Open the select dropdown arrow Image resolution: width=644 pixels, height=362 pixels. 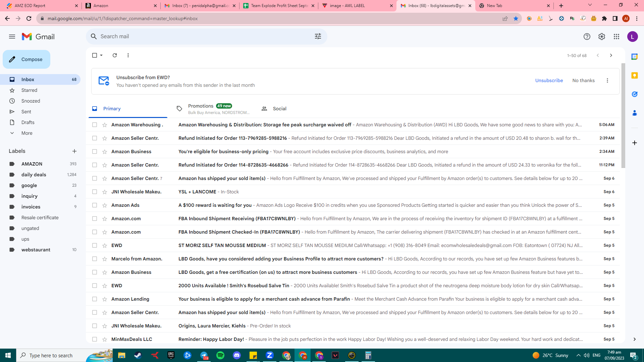tap(101, 55)
